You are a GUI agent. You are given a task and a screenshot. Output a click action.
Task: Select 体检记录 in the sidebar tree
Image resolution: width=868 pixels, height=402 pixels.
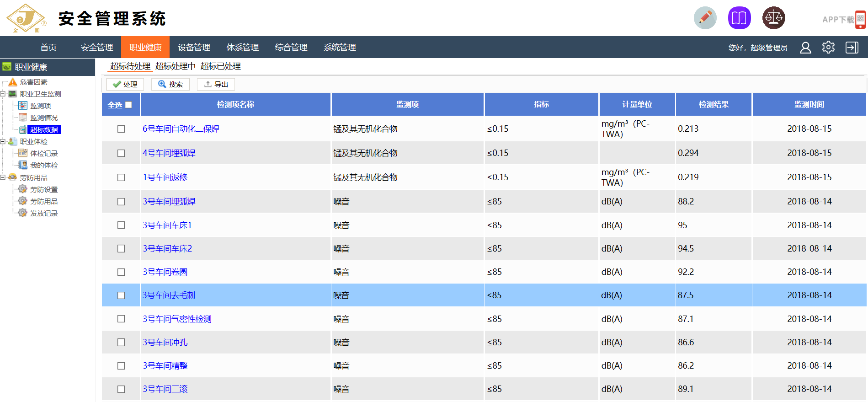pyautogui.click(x=44, y=154)
